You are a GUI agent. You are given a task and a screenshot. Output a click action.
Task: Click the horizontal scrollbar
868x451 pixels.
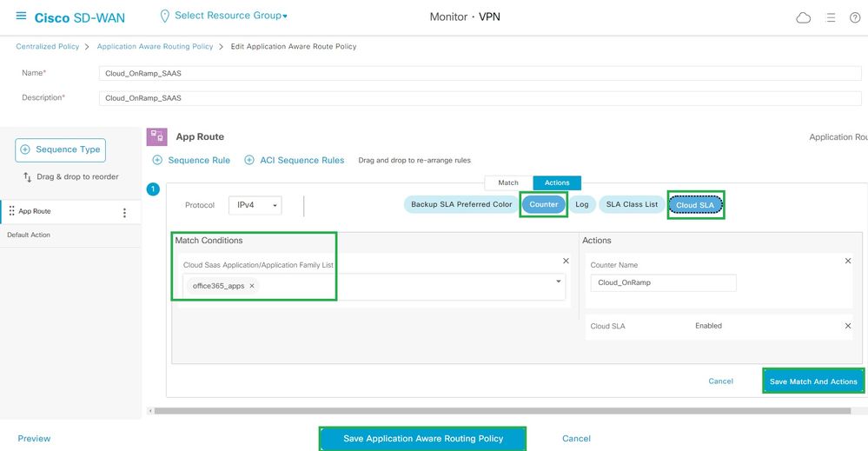502,411
